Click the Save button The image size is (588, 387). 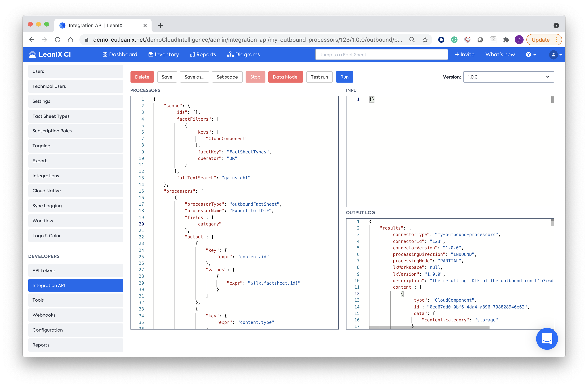coord(167,77)
